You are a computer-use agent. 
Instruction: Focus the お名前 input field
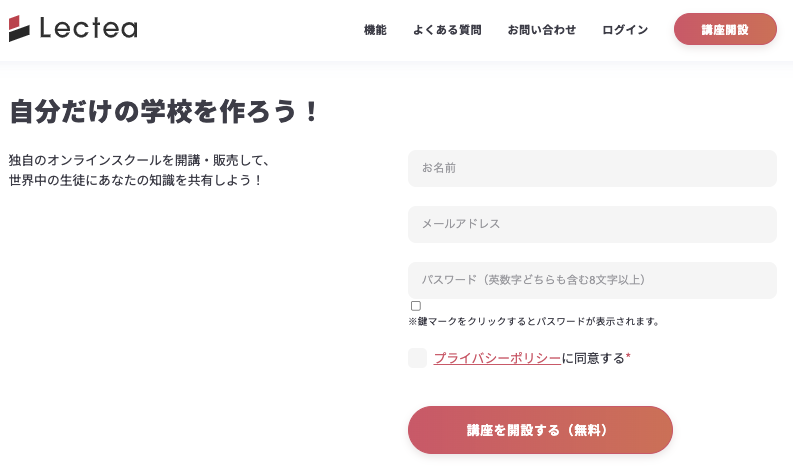click(x=592, y=168)
